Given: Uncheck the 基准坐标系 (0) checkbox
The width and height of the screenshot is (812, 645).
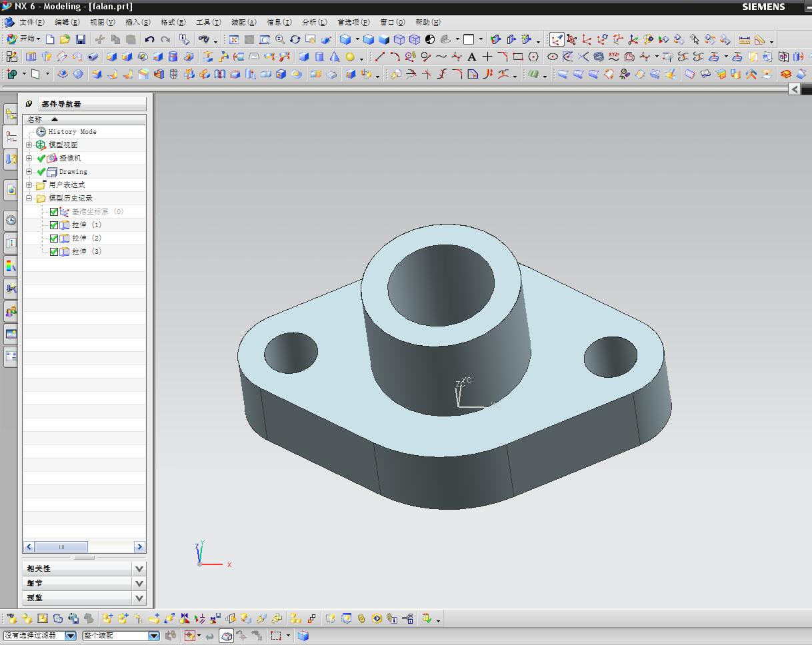Looking at the screenshot, I should tap(54, 212).
